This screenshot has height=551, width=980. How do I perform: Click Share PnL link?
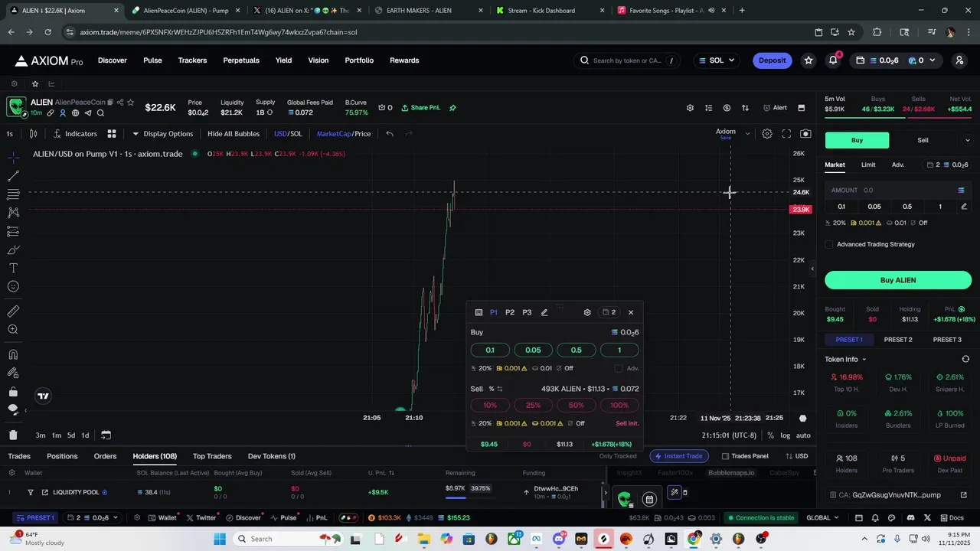[x=421, y=108]
